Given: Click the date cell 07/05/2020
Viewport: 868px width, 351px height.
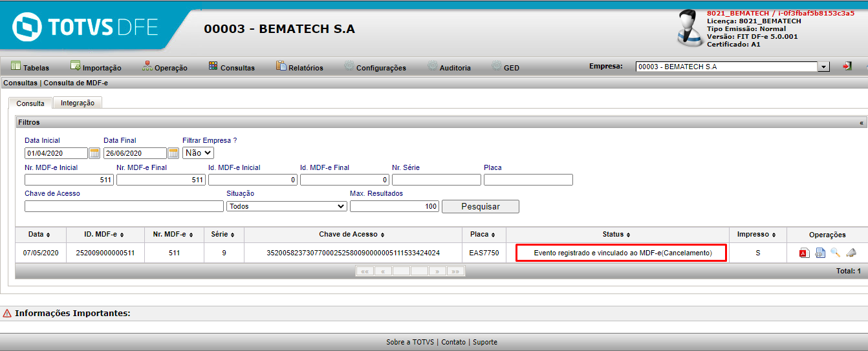Looking at the screenshot, I should coord(41,253).
